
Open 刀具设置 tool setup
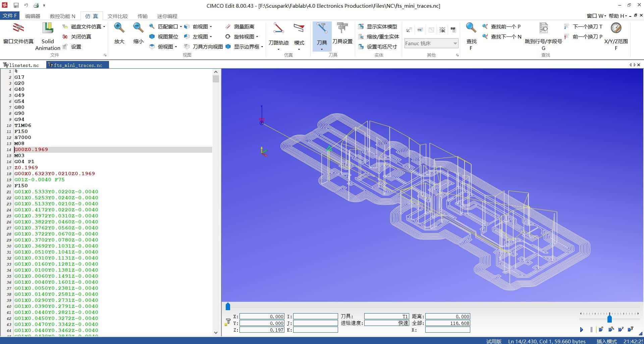click(x=342, y=33)
